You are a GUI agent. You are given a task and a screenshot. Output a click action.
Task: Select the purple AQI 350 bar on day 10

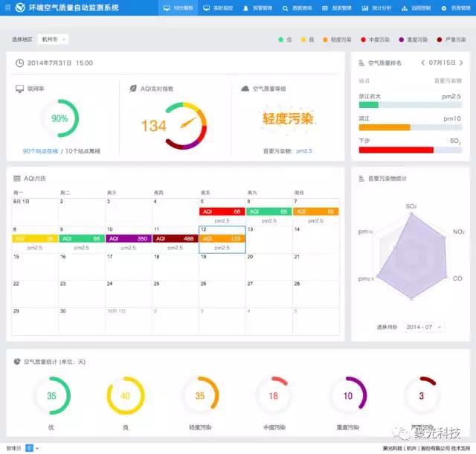click(129, 239)
